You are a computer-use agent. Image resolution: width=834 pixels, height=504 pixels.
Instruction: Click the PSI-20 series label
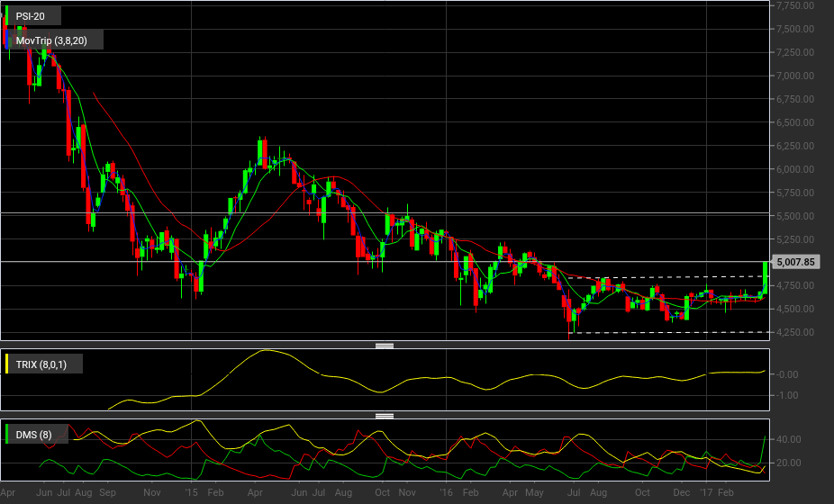(31, 16)
